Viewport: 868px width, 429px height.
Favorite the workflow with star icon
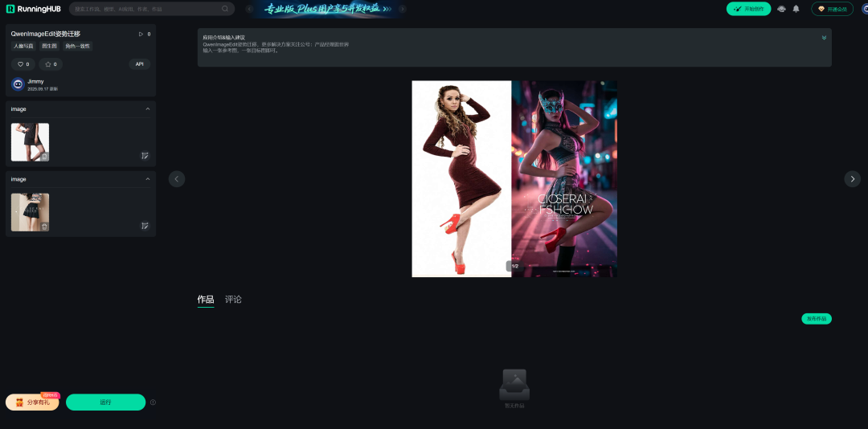pos(51,64)
